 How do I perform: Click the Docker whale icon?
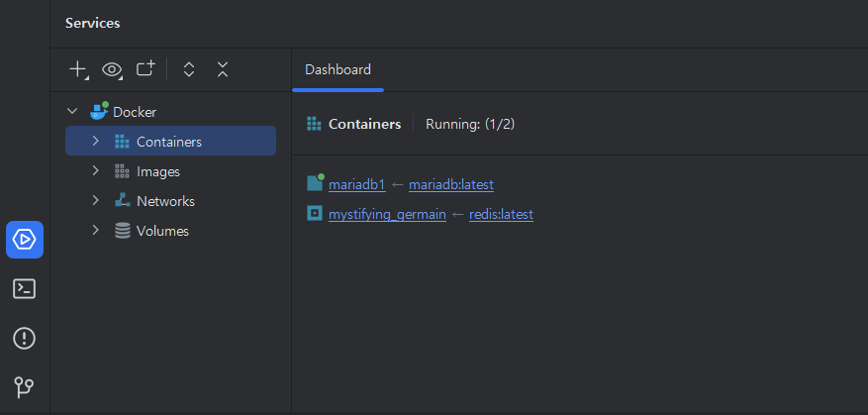coord(99,111)
